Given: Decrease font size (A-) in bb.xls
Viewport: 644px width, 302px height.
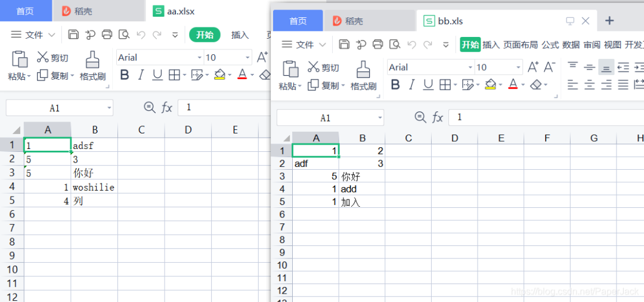Looking at the screenshot, I should [550, 67].
